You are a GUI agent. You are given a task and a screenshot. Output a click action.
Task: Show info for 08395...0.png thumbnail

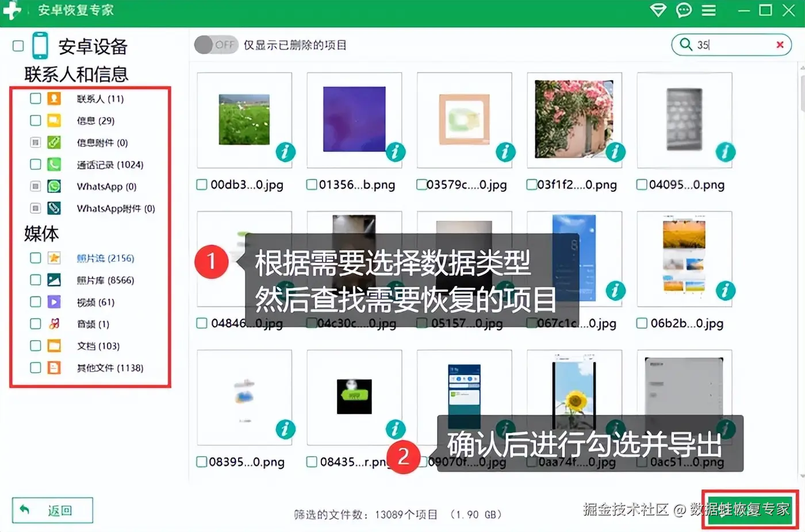pyautogui.click(x=285, y=429)
